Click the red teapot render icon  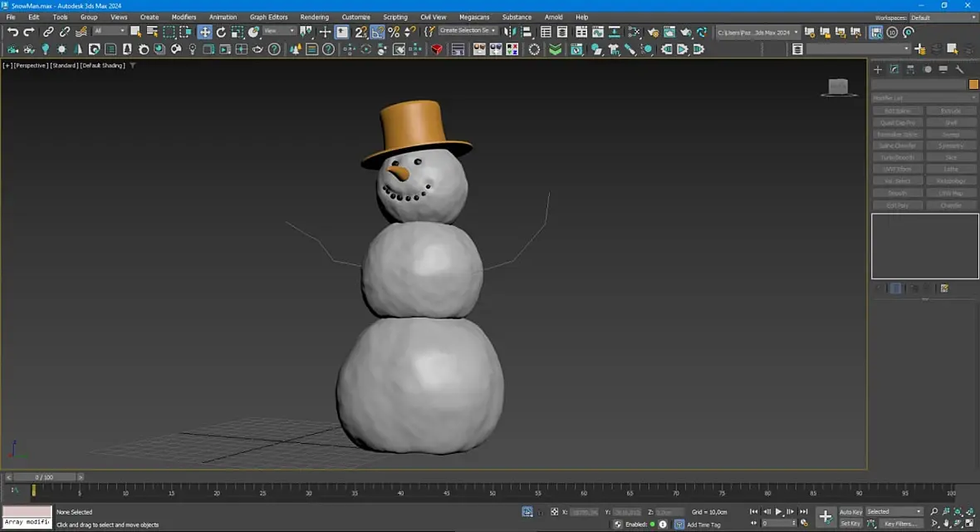pyautogui.click(x=437, y=49)
